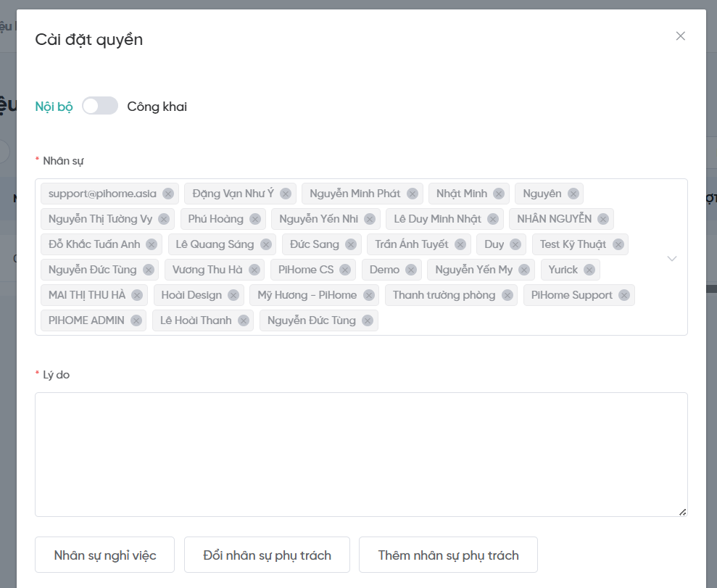
Task: Focus the Lý do text area
Action: [x=361, y=454]
